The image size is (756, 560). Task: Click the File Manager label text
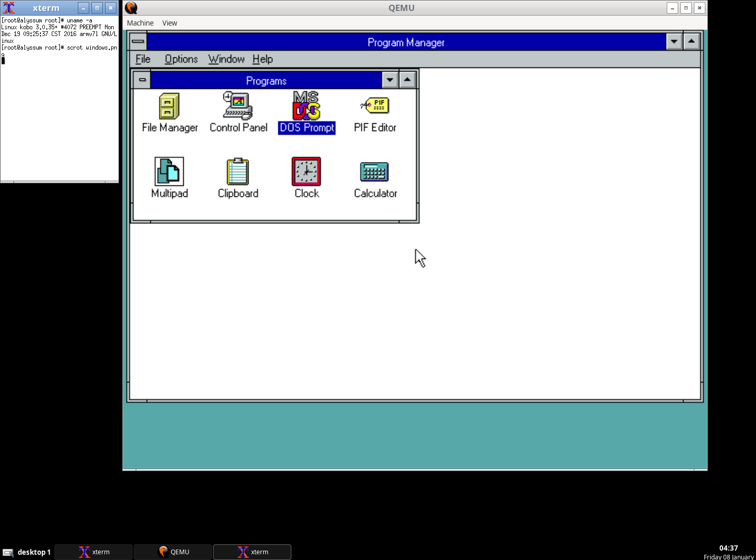tap(170, 127)
